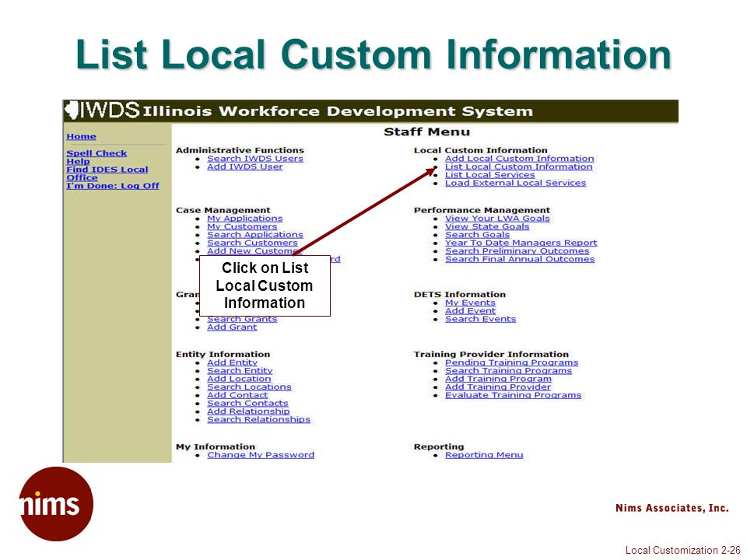Open List Local Services
747x560 pixels.
(489, 175)
